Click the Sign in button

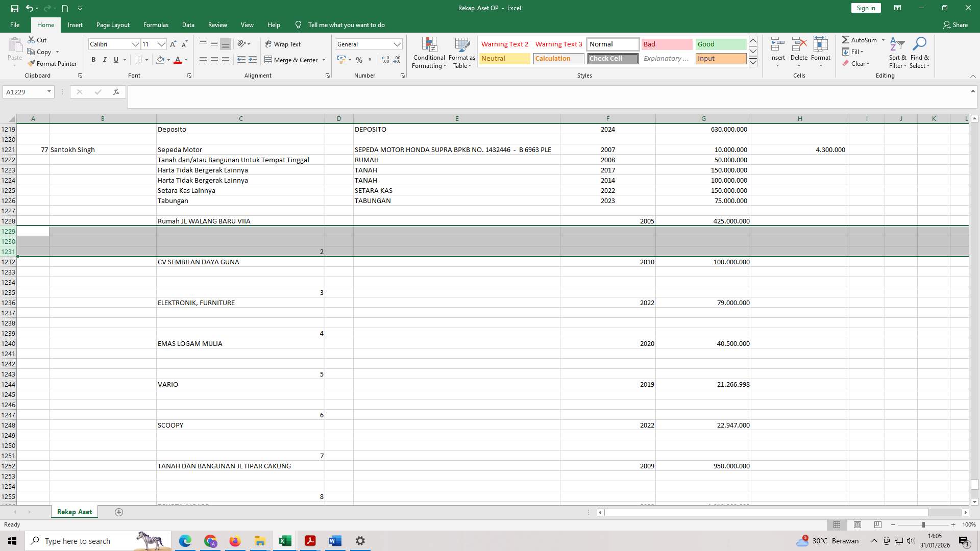pos(865,8)
